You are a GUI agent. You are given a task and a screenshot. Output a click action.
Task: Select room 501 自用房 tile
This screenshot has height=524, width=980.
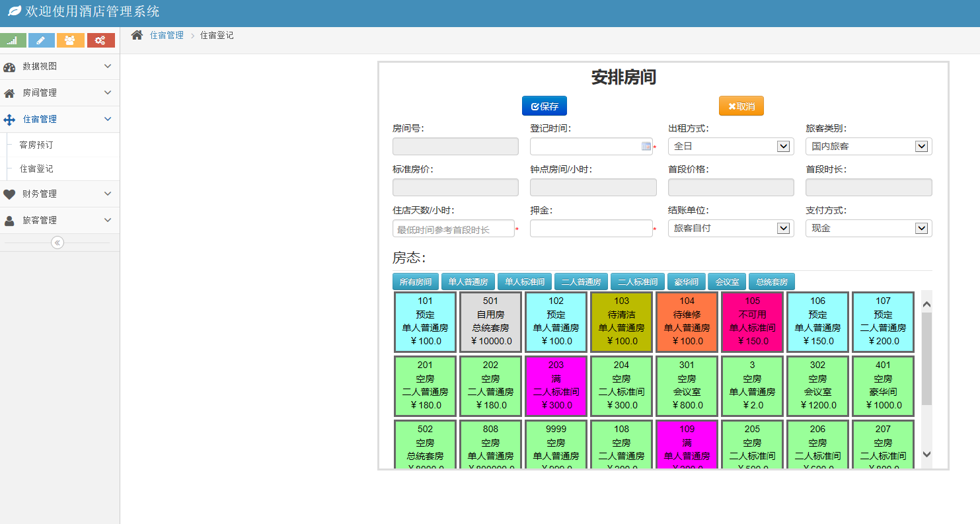490,322
